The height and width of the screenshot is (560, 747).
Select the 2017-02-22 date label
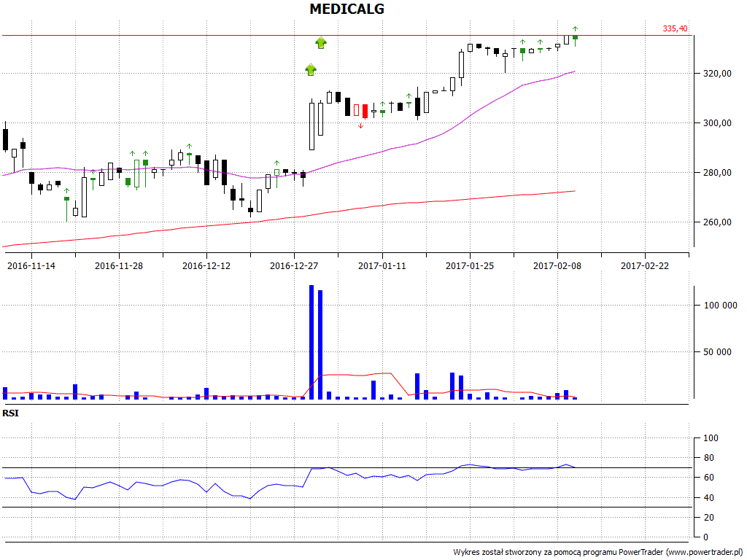pos(644,266)
